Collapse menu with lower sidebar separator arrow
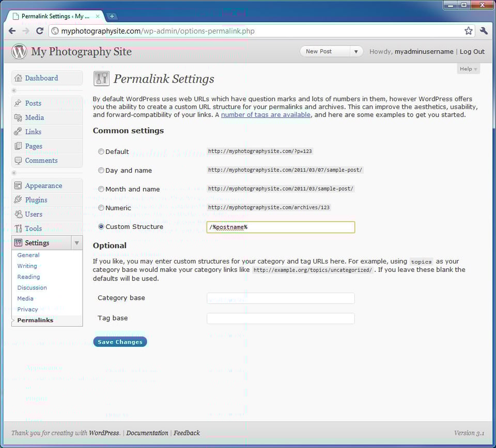Image resolution: width=496 pixels, height=448 pixels. coord(14,173)
